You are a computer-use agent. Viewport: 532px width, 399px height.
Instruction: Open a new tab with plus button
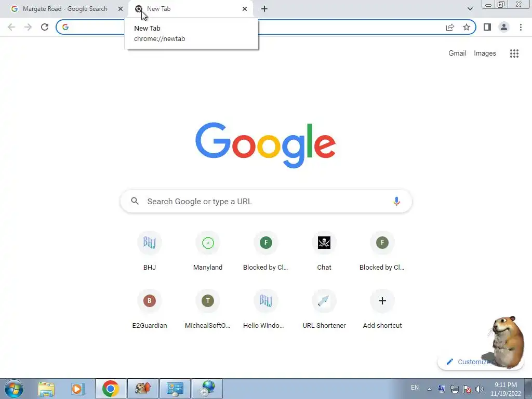point(264,9)
